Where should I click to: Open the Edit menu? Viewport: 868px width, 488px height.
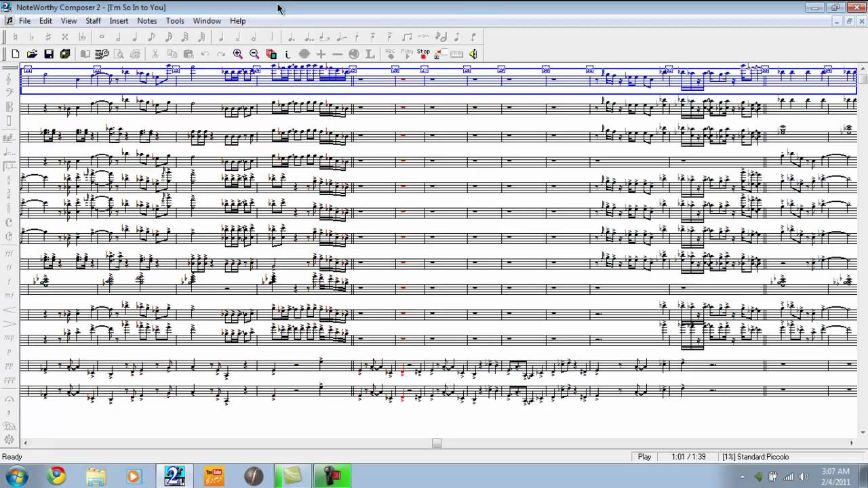click(45, 21)
